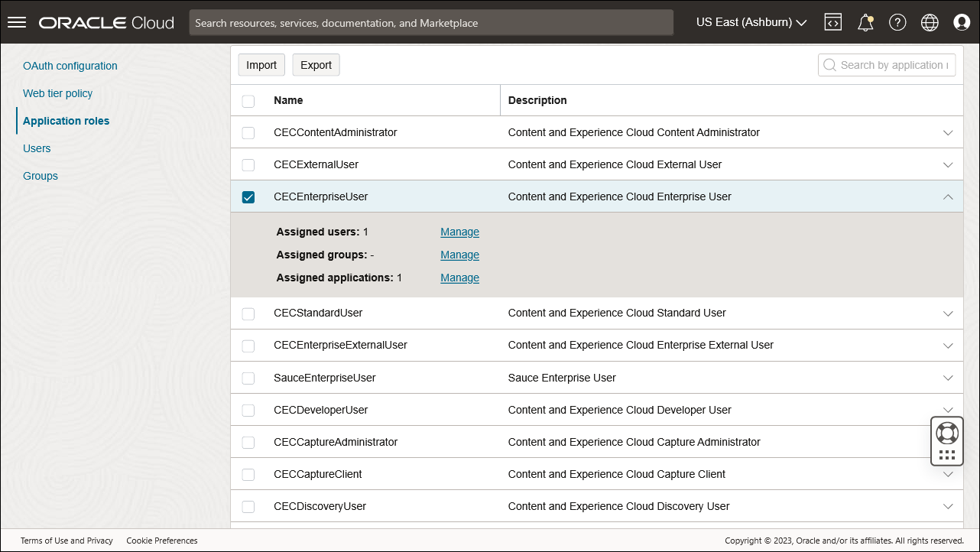Click the search by application name field
This screenshot has height=552, width=980.
click(887, 64)
